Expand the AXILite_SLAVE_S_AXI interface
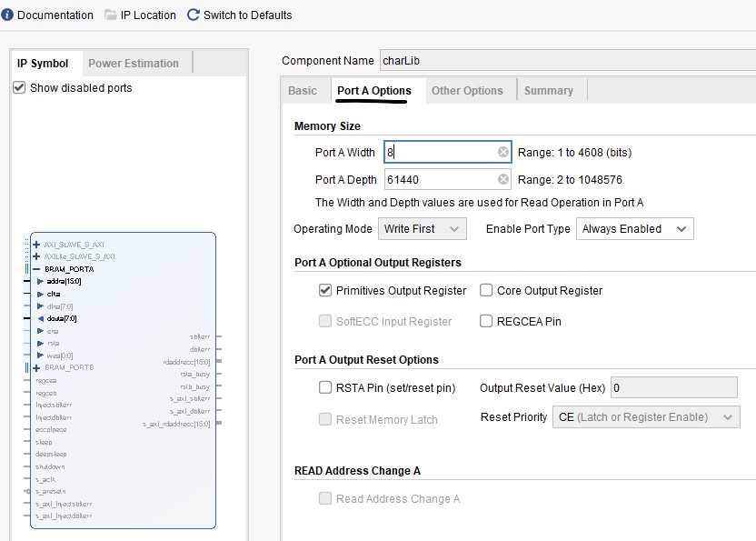Screen dimensions: 756x541 [x=36, y=256]
